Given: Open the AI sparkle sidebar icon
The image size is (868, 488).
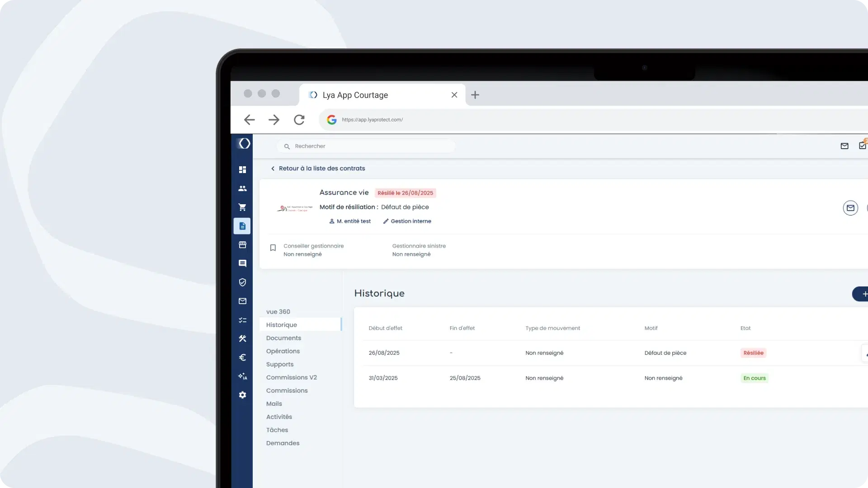Looking at the screenshot, I should (242, 376).
